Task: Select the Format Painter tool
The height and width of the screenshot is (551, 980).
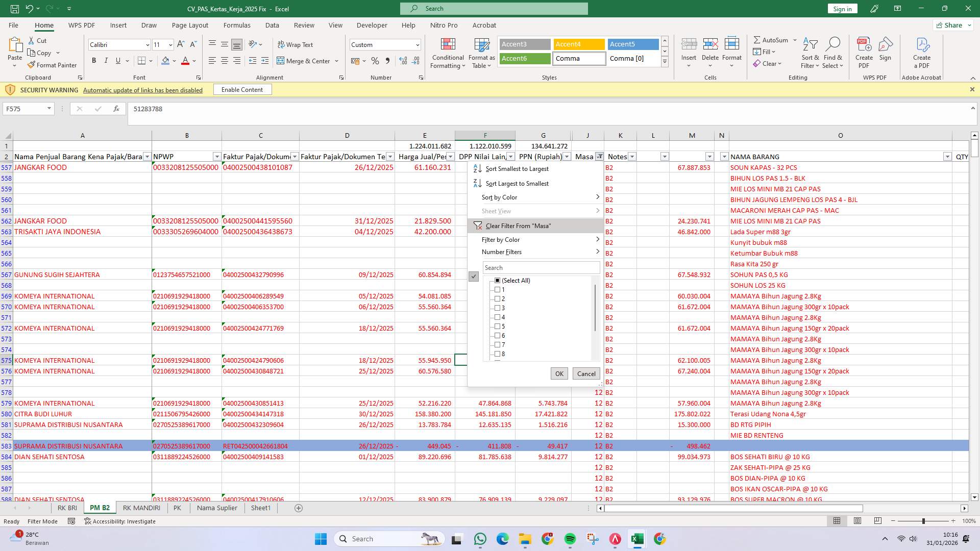Action: 53,65
